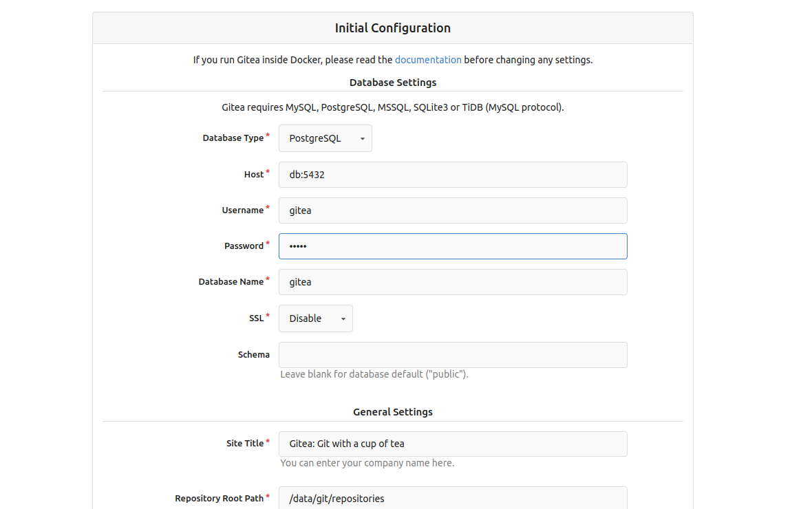Click the Site Title input field
The image size is (812, 509).
pyautogui.click(x=452, y=444)
